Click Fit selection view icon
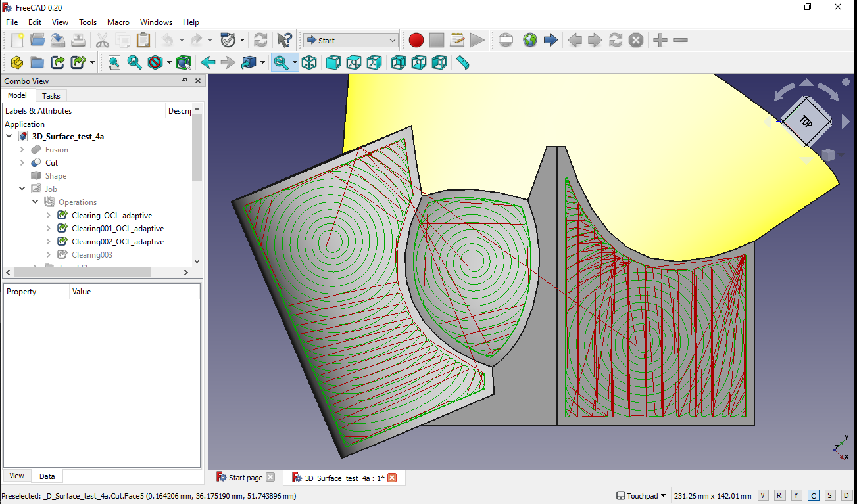 pyautogui.click(x=135, y=62)
